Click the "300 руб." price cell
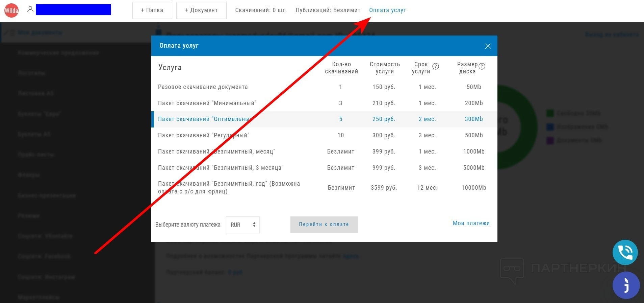The height and width of the screenshot is (303, 644). tap(384, 135)
